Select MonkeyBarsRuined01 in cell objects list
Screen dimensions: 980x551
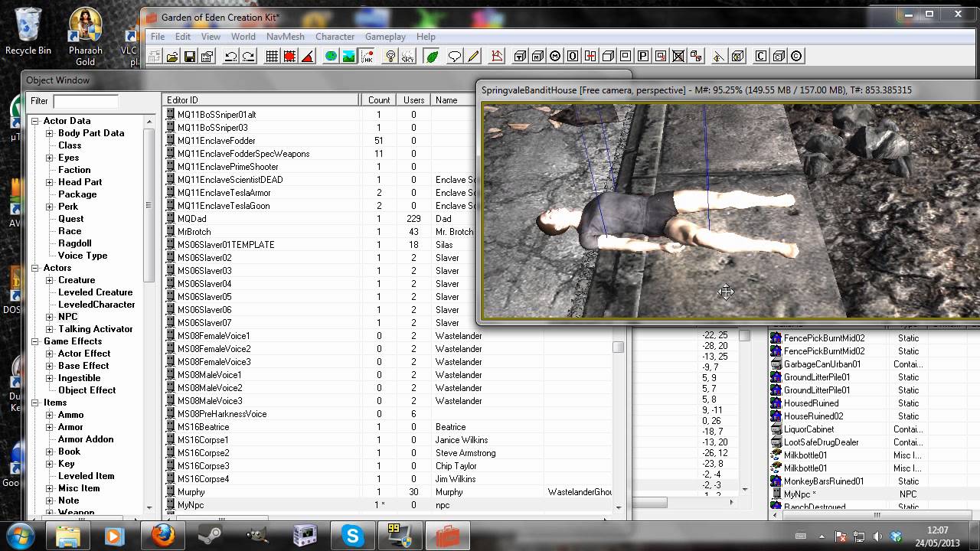(x=824, y=481)
